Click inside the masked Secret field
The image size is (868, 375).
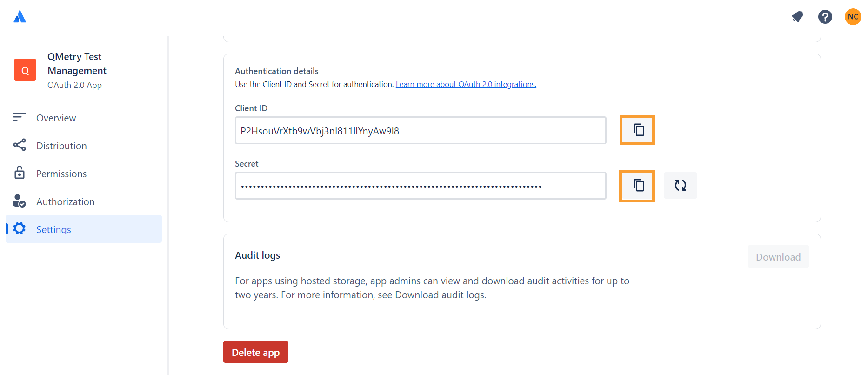[421, 186]
